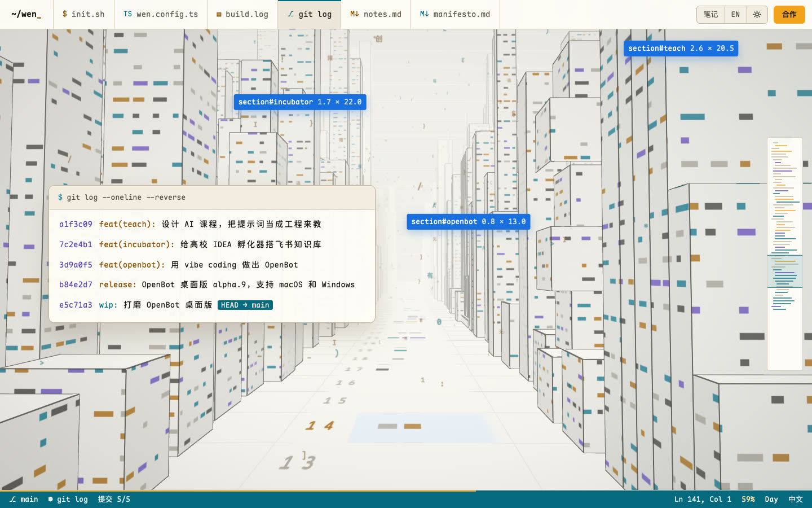This screenshot has height=508, width=812.
Task: Click the git log status bar entry
Action: [68, 500]
